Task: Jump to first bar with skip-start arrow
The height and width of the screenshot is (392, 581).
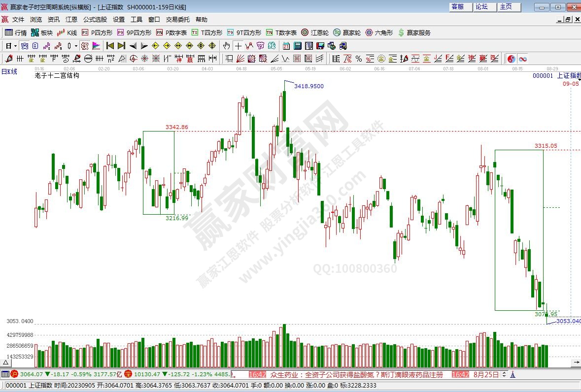Action: (110, 46)
